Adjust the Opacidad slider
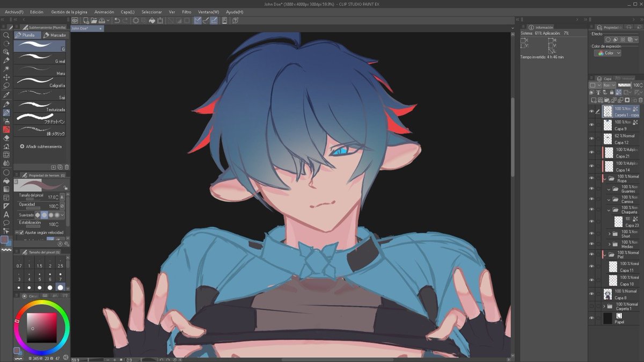 coord(33,208)
